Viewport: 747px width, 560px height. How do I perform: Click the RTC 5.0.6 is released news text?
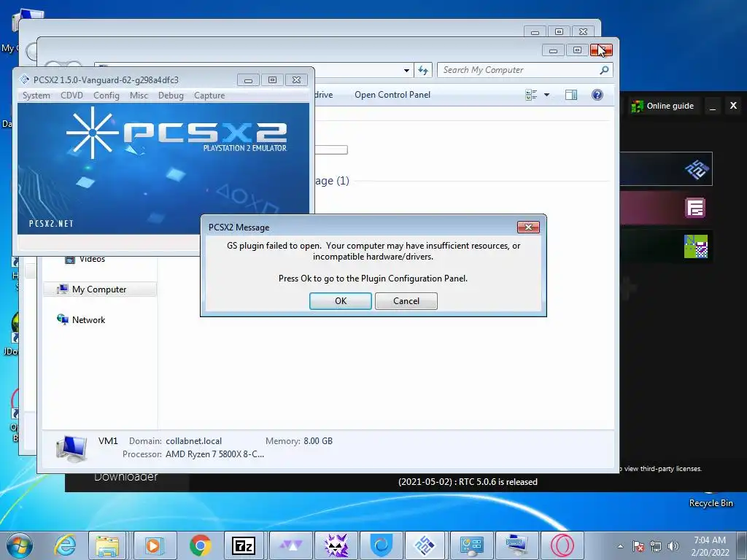[468, 482]
